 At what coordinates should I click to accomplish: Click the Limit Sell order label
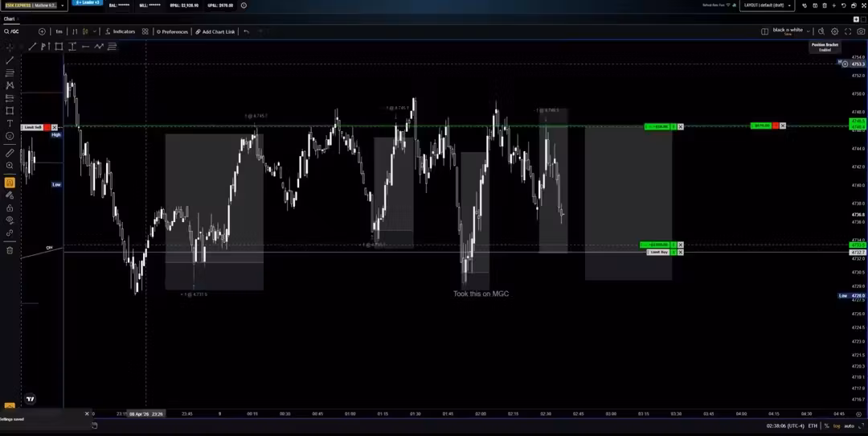tap(33, 127)
